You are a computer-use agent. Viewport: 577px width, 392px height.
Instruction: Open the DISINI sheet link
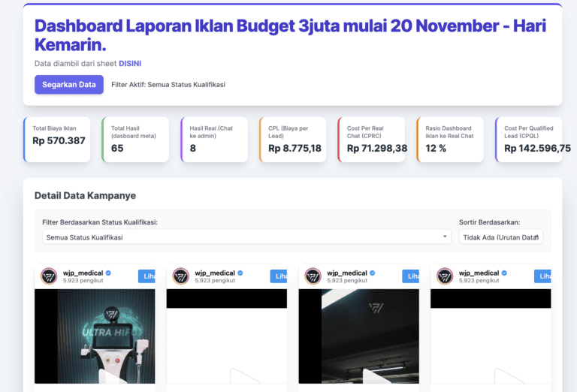coord(130,64)
